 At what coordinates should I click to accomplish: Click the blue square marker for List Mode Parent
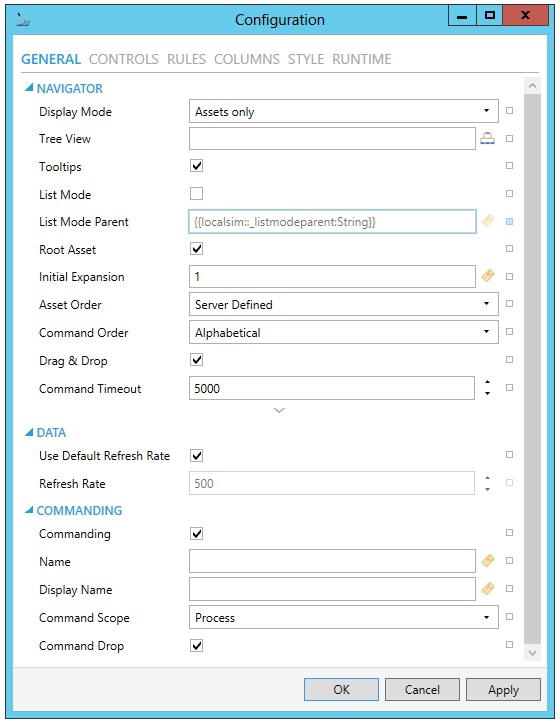tap(509, 221)
